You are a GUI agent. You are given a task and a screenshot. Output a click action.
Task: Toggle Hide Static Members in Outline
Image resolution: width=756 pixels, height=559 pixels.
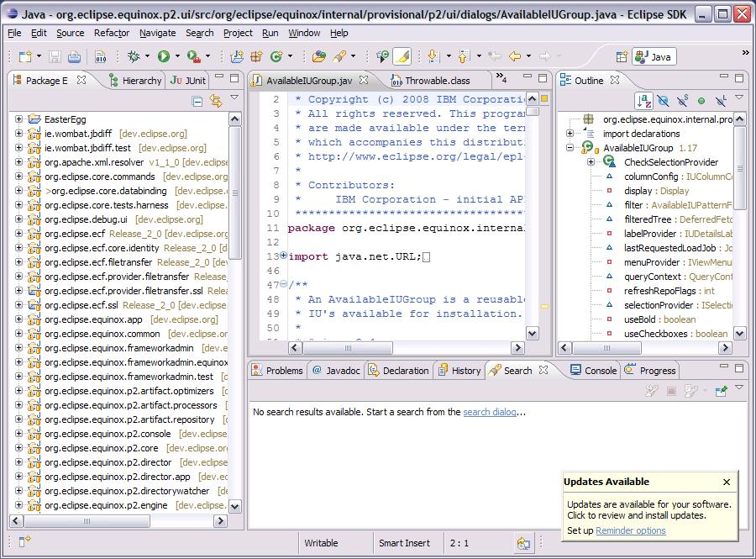682,100
